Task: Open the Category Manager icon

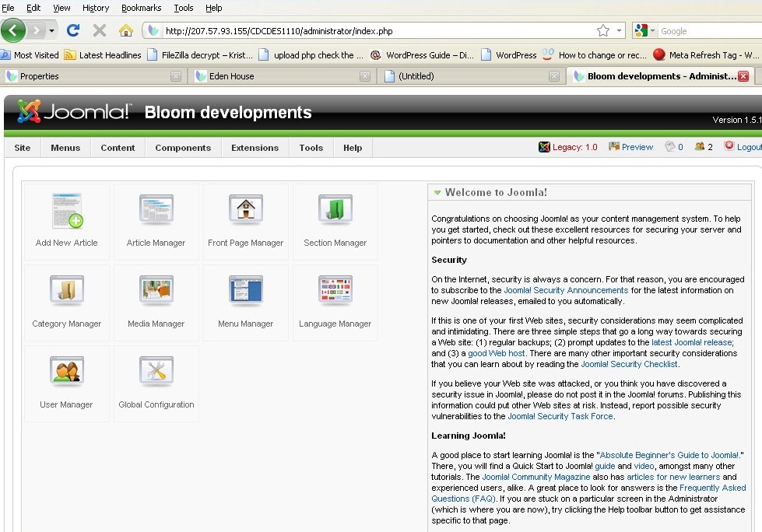Action: pyautogui.click(x=67, y=290)
